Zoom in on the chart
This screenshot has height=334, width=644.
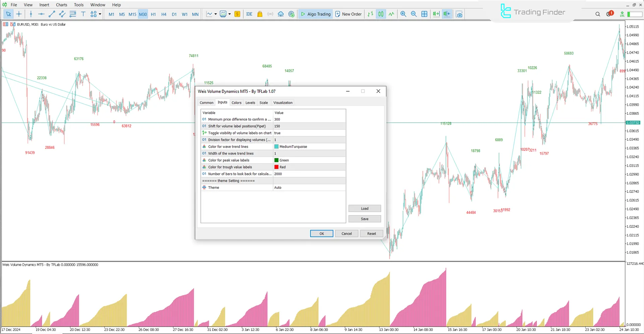click(x=403, y=14)
